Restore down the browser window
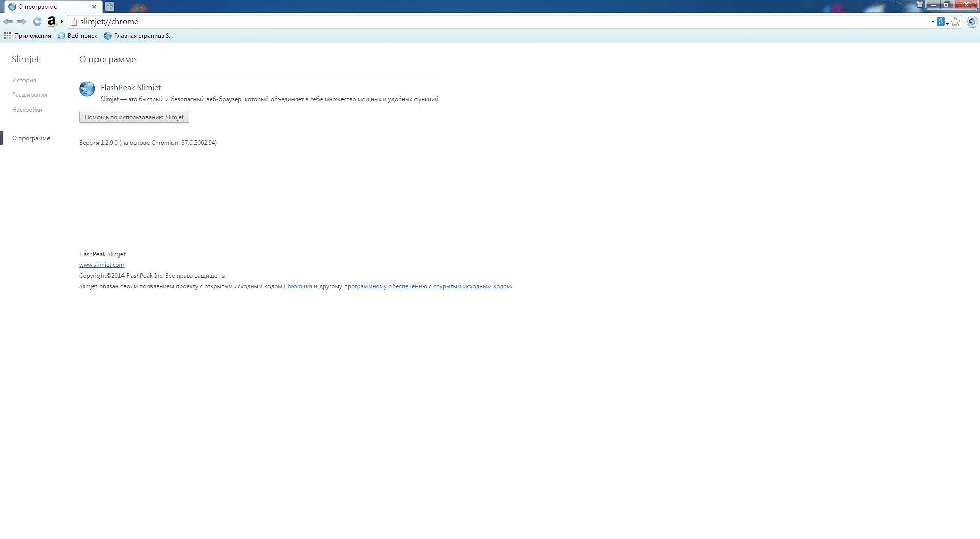Viewport: 980px width, 539px height. (x=946, y=5)
